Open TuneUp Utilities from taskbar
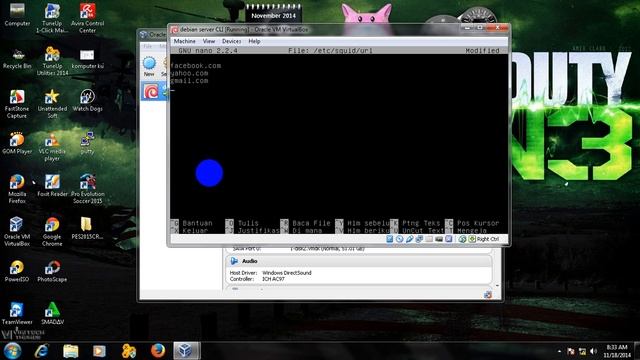This screenshot has height=360, width=640. tap(129, 351)
